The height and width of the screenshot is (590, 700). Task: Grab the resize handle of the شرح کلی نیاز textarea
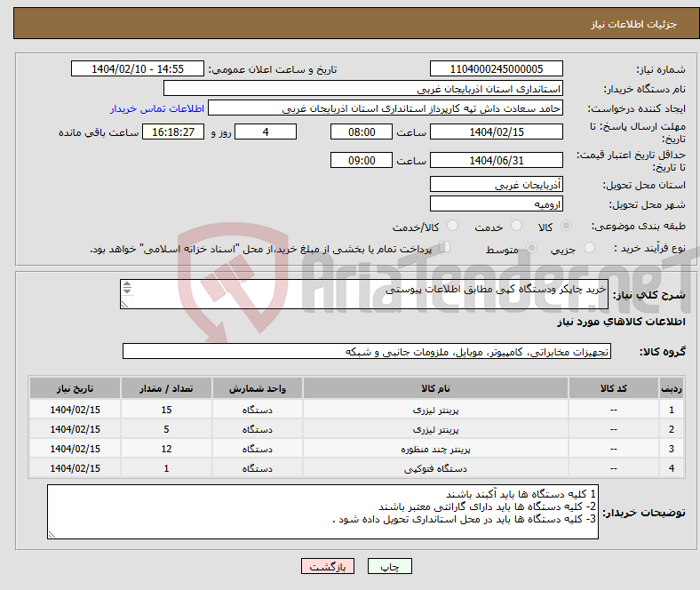click(x=125, y=304)
